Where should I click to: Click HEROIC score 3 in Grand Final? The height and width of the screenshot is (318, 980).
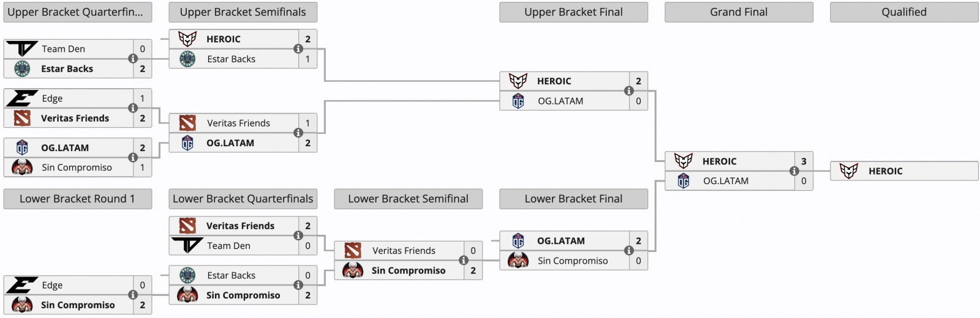click(x=804, y=161)
